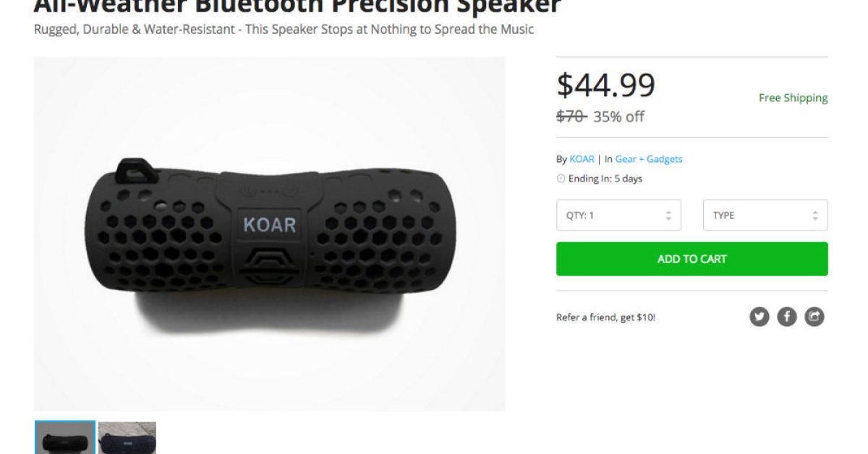Click the crossed-out $70 original price
Image resolution: width=868 pixels, height=454 pixels.
coord(571,116)
